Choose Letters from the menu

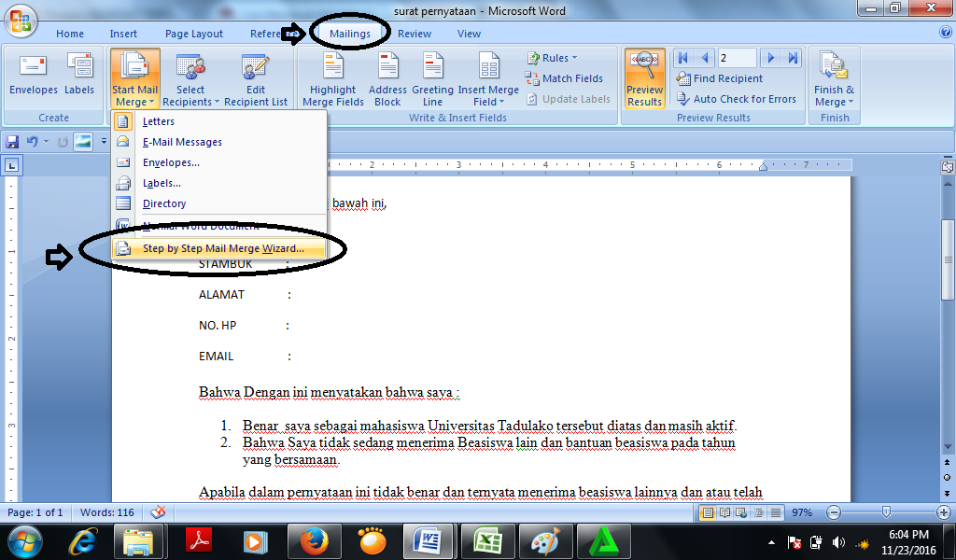coord(219,121)
